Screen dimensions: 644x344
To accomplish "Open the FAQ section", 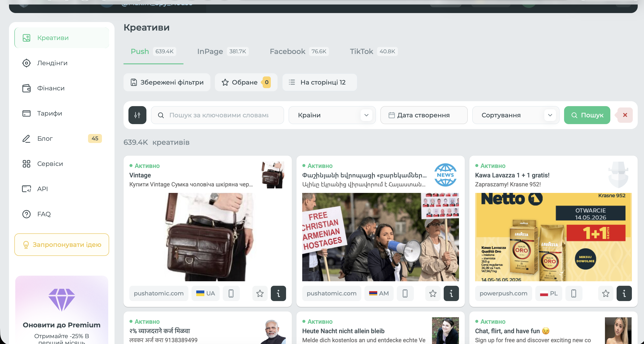I will 62,214.
